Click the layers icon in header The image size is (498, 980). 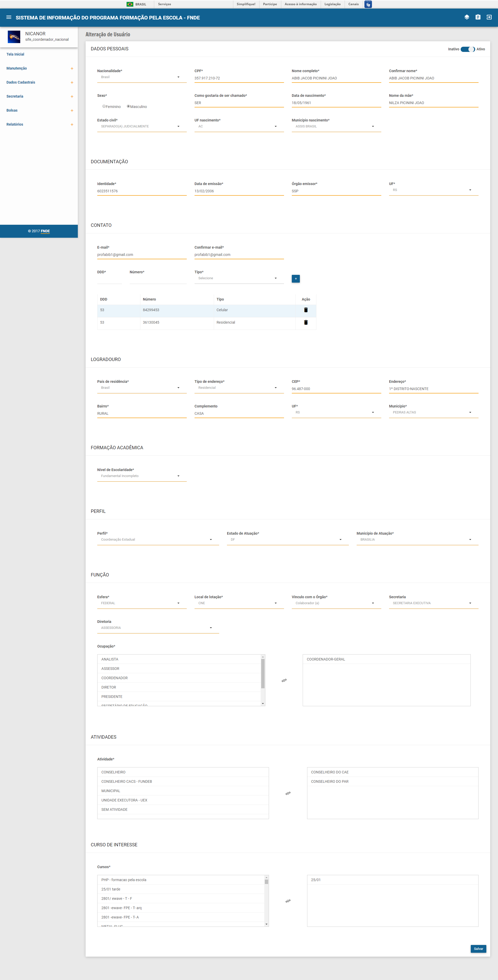pyautogui.click(x=467, y=17)
